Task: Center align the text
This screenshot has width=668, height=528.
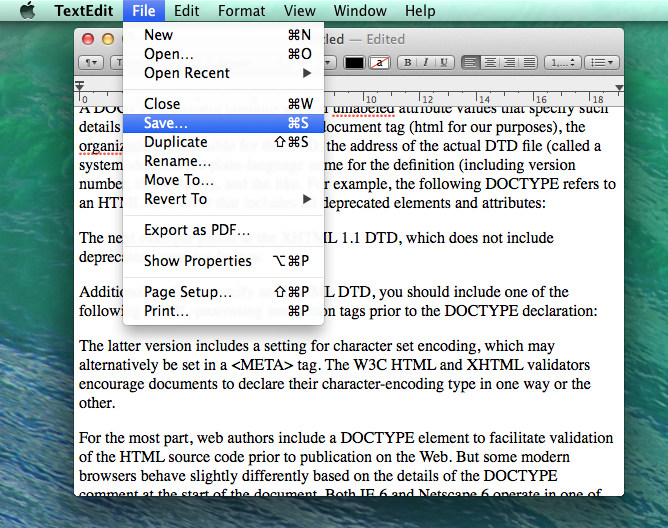Action: pyautogui.click(x=490, y=63)
